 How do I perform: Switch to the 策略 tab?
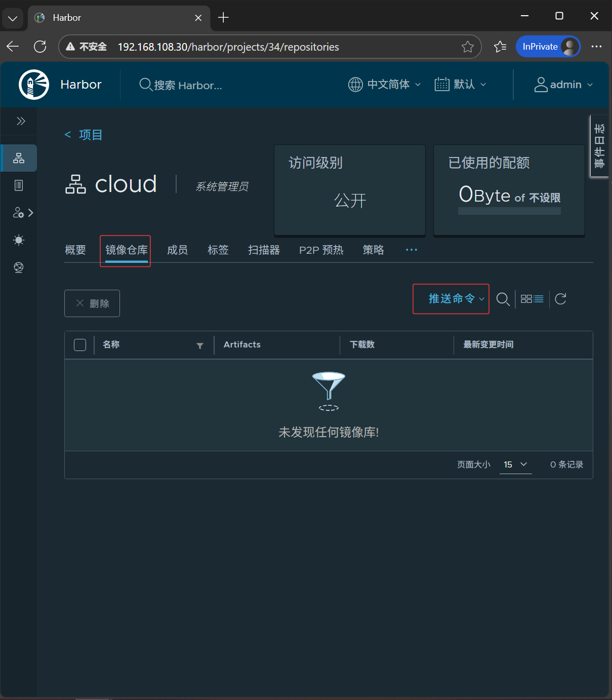pyautogui.click(x=374, y=250)
